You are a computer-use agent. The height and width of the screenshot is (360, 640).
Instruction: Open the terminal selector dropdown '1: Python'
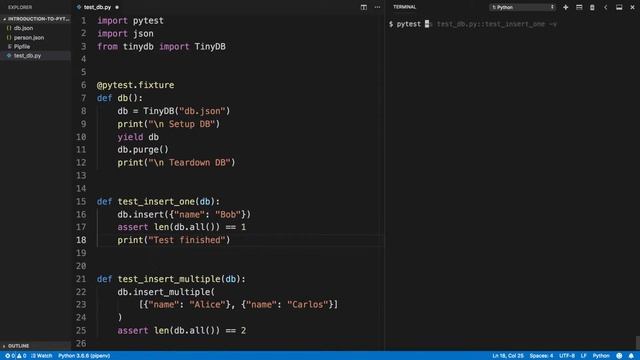522,7
